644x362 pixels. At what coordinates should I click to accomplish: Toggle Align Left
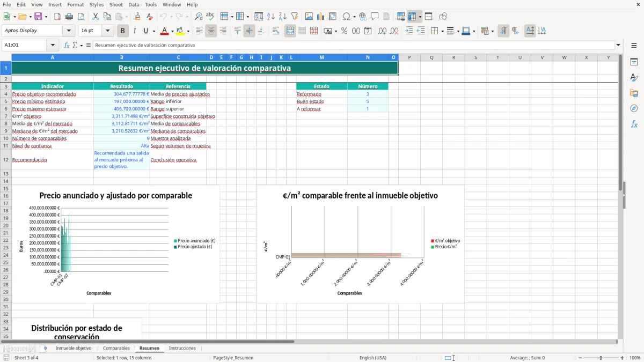[199, 31]
